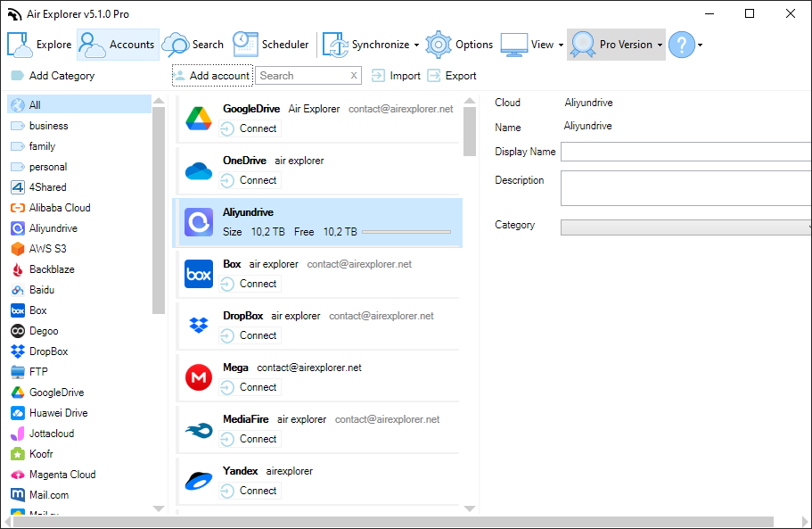The width and height of the screenshot is (812, 529).
Task: Connect the Mega account
Action: coord(250,387)
